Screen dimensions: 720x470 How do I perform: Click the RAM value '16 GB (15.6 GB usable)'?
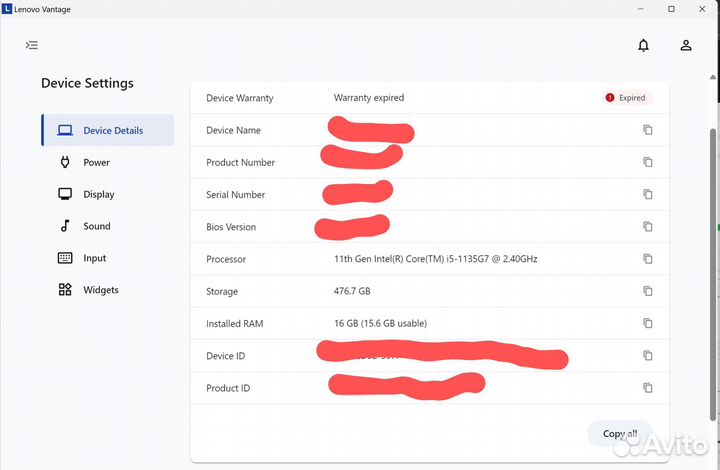(x=380, y=323)
